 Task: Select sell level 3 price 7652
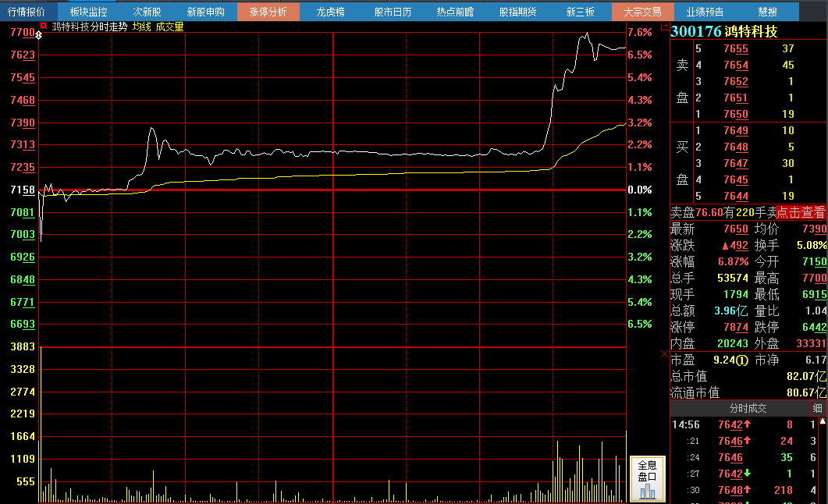pyautogui.click(x=736, y=81)
